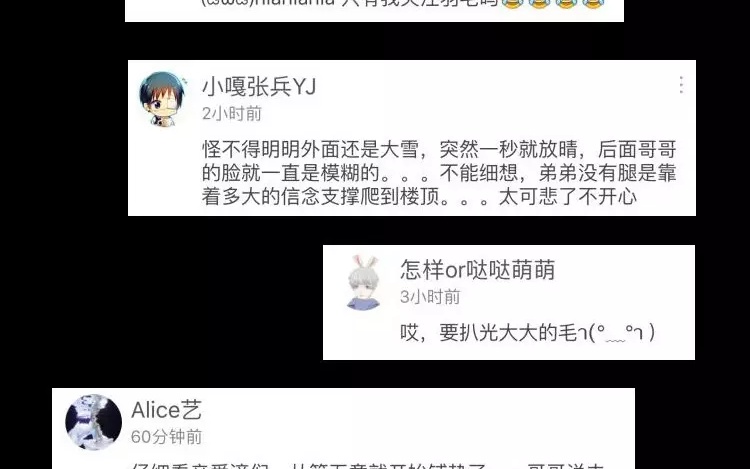
Task: Open the username 小嘎张兵YJ
Action: pos(259,87)
